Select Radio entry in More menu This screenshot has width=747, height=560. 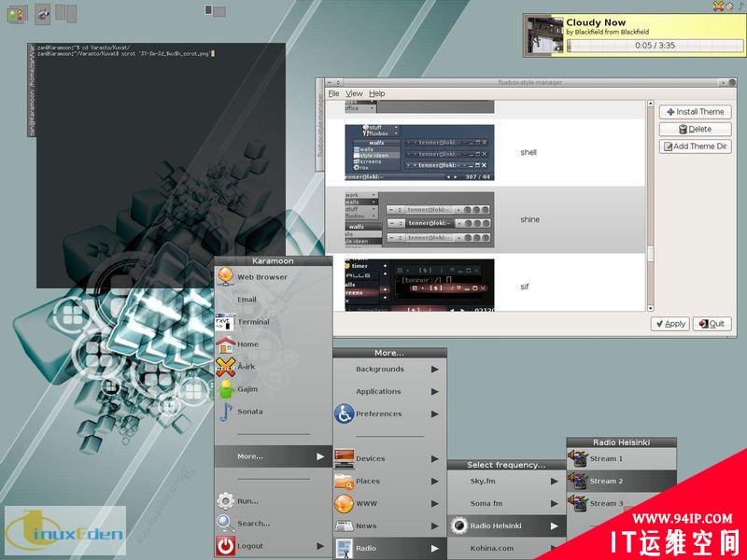click(389, 548)
